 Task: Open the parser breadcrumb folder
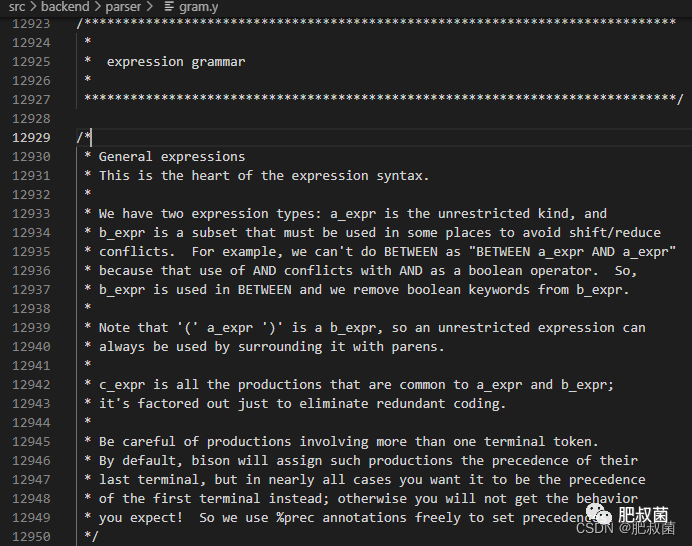(x=123, y=7)
